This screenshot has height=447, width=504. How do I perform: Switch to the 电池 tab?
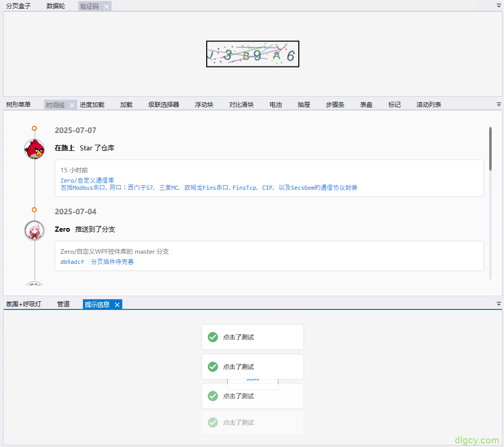coord(276,105)
